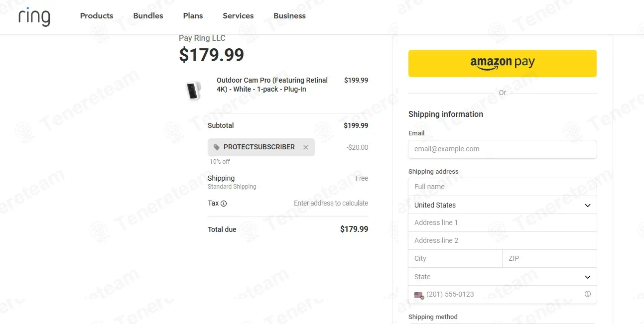The width and height of the screenshot is (644, 324).
Task: Click the phone field info icon
Action: (588, 294)
